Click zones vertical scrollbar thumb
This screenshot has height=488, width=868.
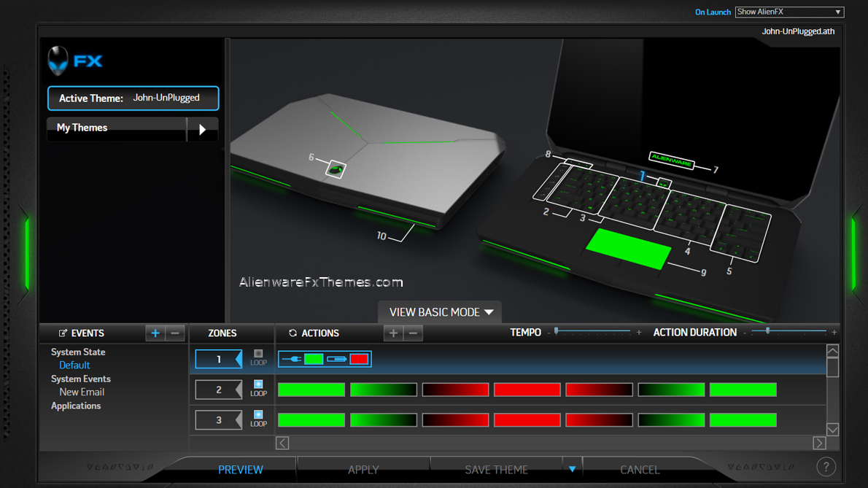[832, 368]
